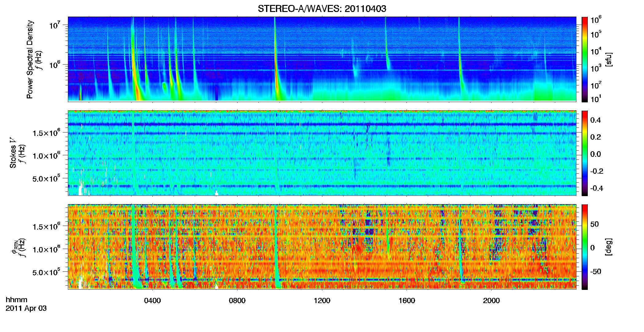
Task: Click the 0800 time axis tick label
Action: tap(237, 301)
